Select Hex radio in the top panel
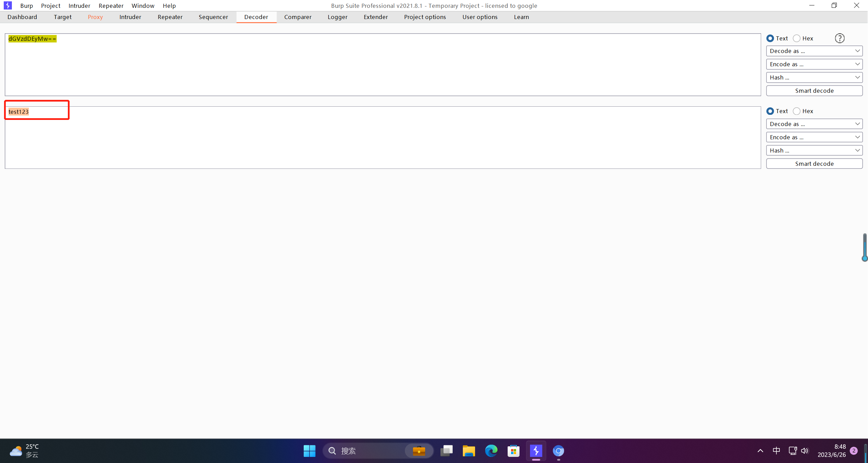Screen dimensions: 868x463 pyautogui.click(x=797, y=38)
